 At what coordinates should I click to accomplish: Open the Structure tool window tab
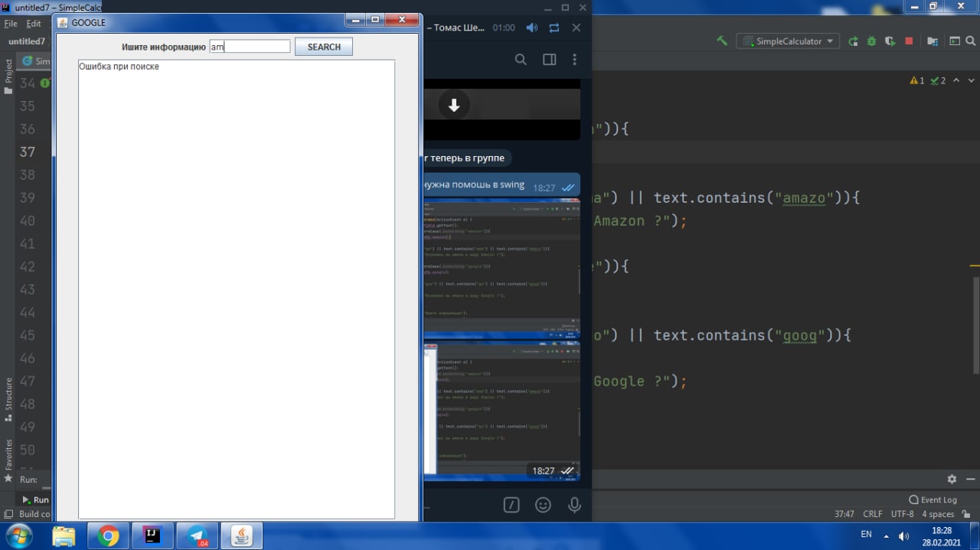click(8, 400)
